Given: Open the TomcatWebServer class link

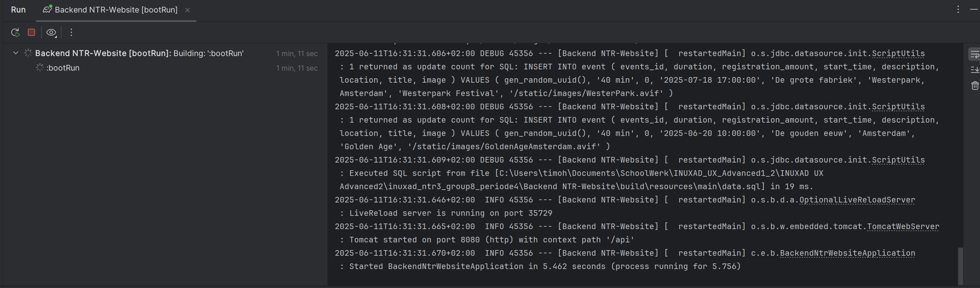Looking at the screenshot, I should coord(903,227).
